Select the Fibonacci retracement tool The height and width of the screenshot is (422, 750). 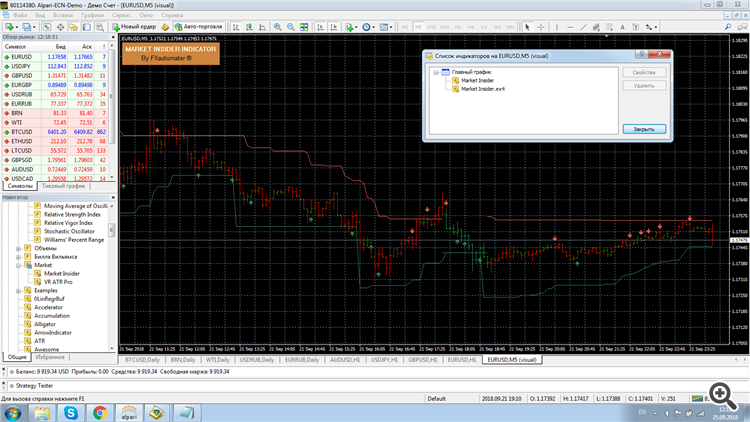pyautogui.click(x=609, y=27)
